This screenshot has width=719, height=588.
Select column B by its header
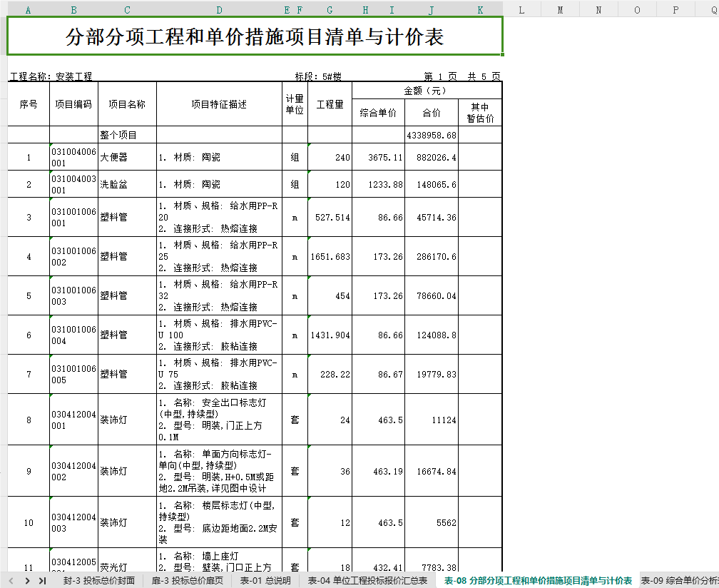tap(74, 10)
